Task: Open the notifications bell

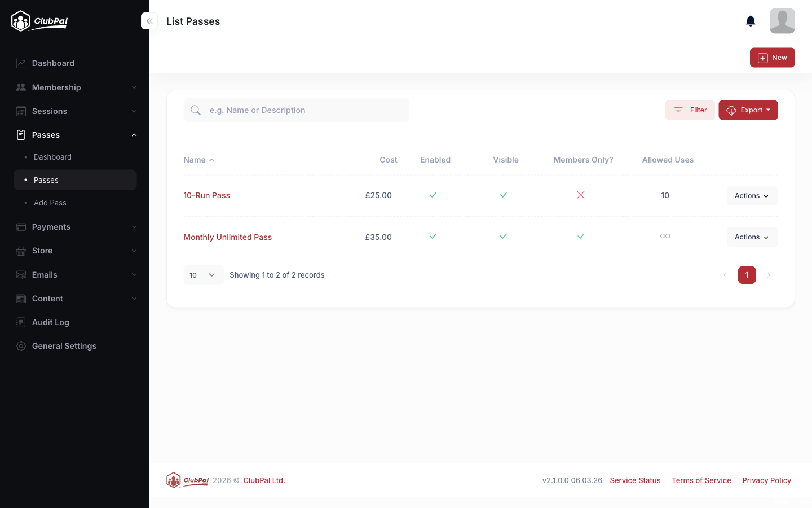Action: tap(751, 21)
